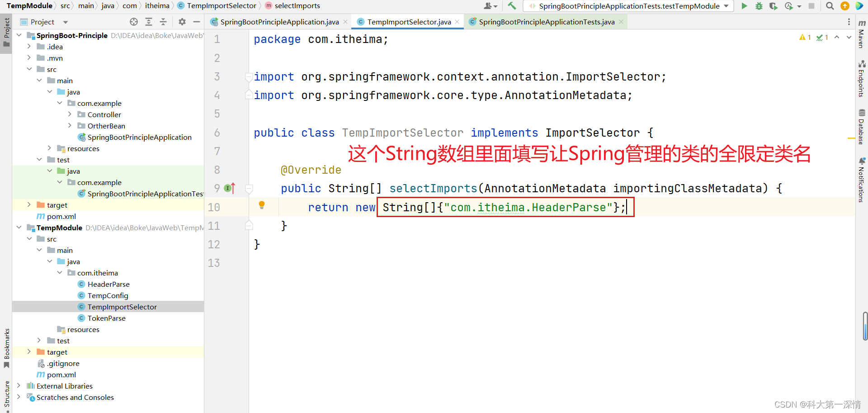Select pom.xml under TempModule

tap(61, 375)
